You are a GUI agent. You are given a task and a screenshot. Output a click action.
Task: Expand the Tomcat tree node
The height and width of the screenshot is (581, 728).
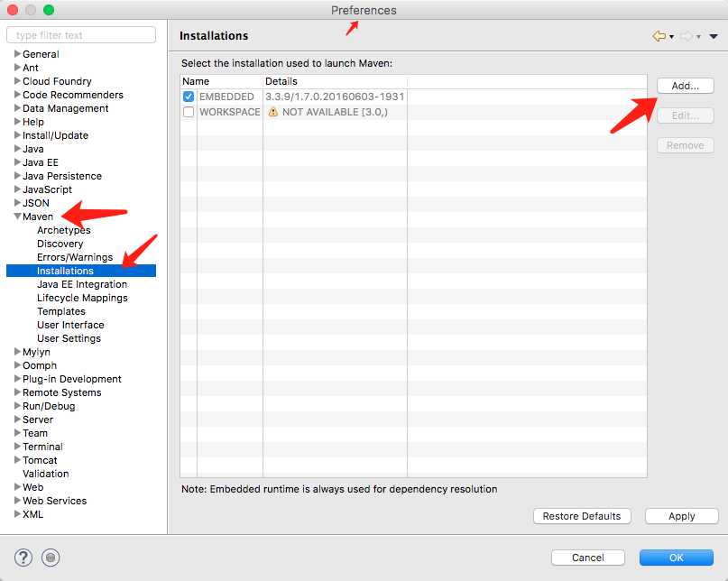pyautogui.click(x=17, y=460)
